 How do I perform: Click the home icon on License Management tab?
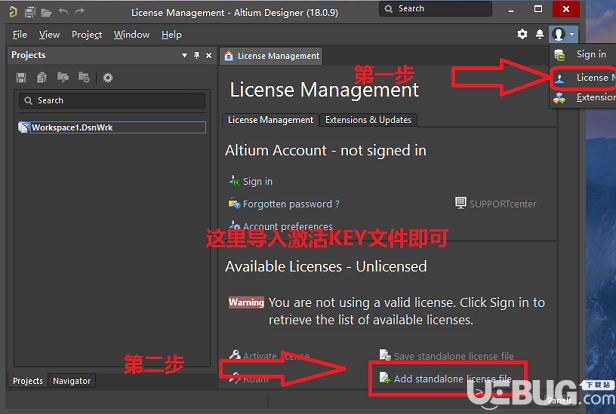(x=229, y=56)
